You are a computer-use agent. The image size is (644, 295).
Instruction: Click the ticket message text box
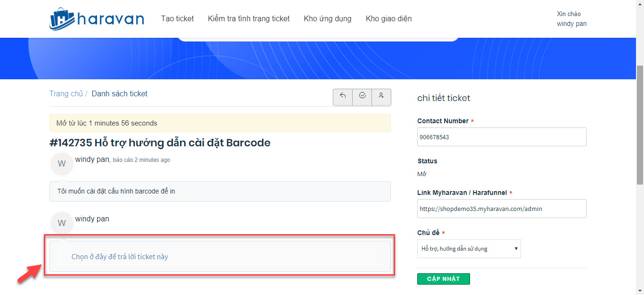220,191
